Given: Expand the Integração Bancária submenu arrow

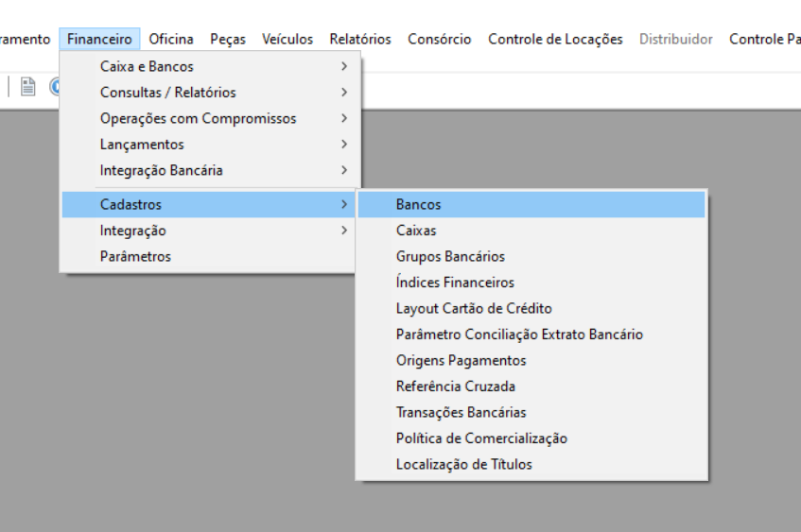Looking at the screenshot, I should pos(344,170).
